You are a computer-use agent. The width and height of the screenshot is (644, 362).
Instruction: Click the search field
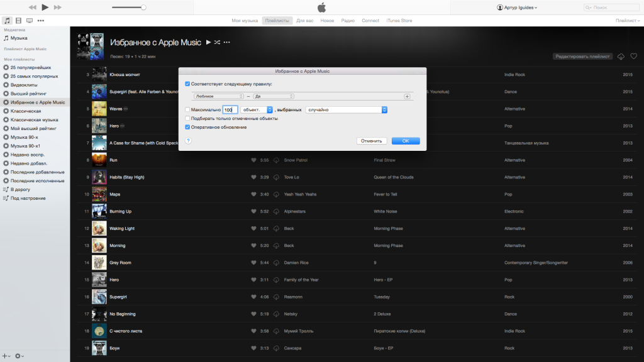point(611,8)
